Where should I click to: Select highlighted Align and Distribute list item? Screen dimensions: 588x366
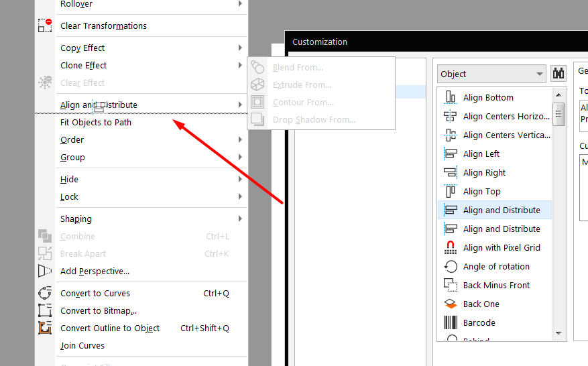pos(495,210)
